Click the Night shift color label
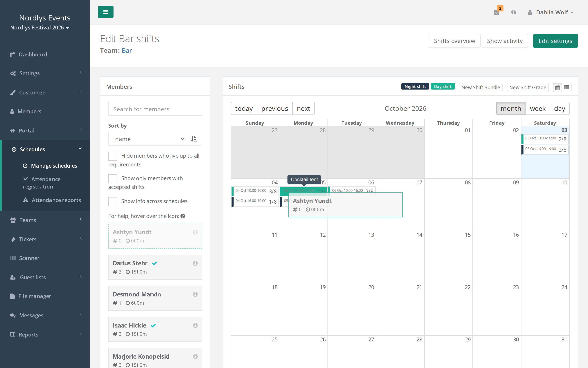This screenshot has width=588, height=368. (415, 86)
